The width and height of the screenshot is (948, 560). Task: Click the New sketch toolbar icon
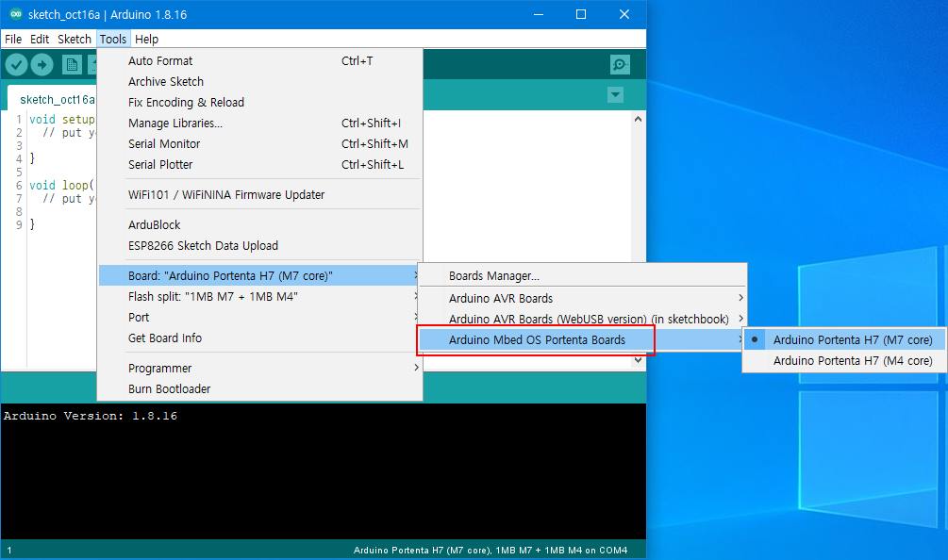coord(72,65)
